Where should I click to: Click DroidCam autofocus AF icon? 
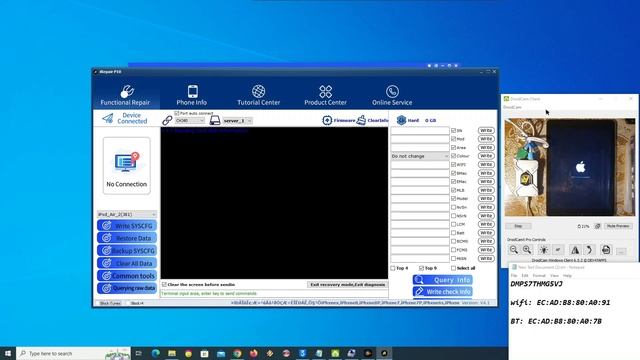tap(558, 250)
